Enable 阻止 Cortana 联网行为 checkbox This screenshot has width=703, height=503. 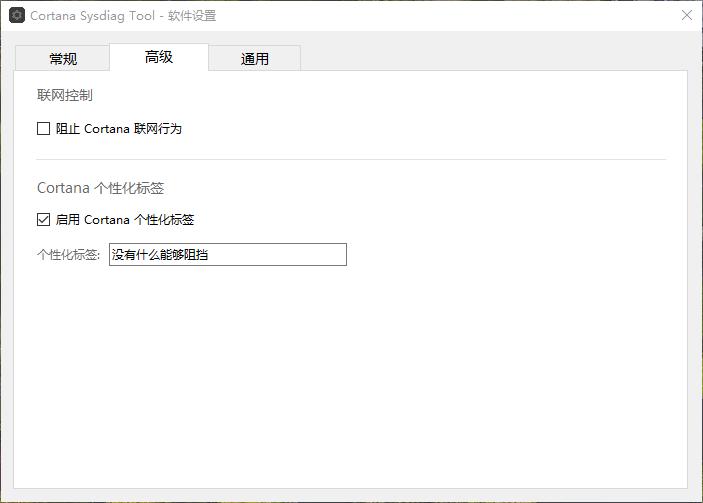click(x=43, y=129)
